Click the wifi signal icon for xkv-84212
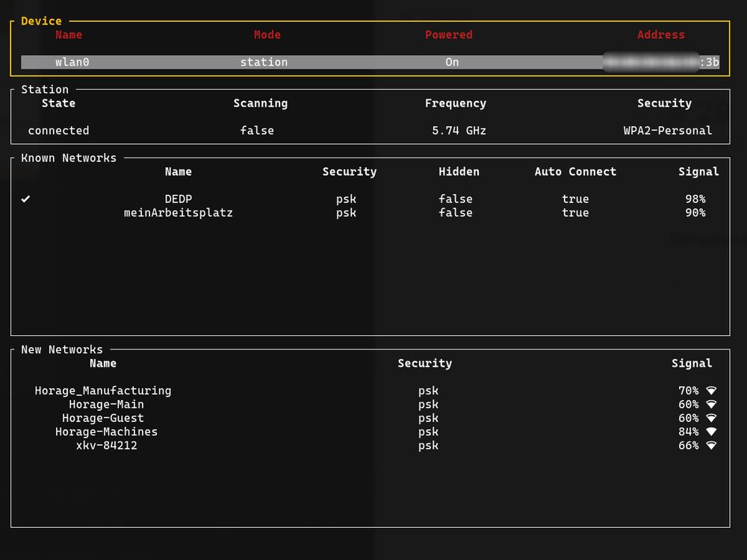747x560 pixels. 711,446
